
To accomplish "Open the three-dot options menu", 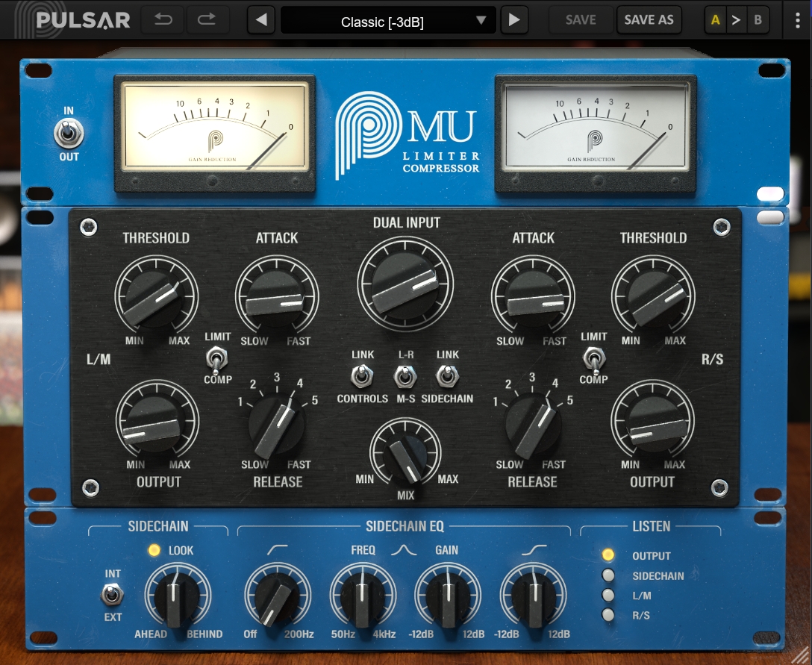I will [x=798, y=19].
